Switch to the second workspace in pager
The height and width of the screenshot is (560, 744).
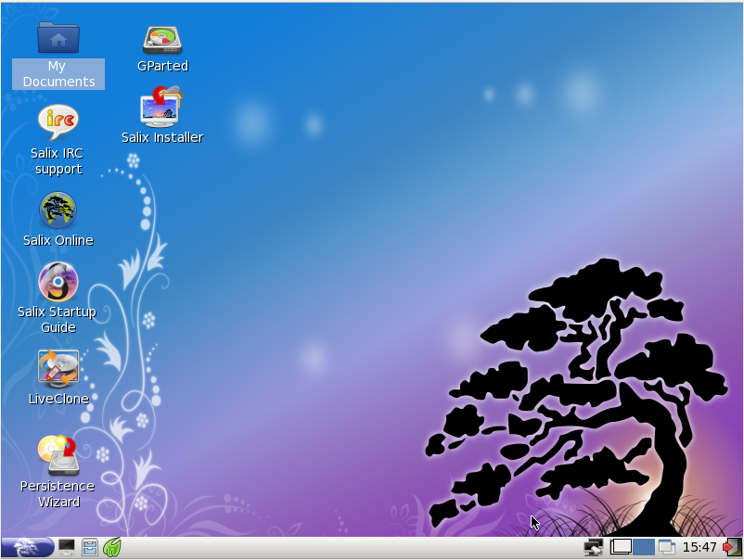click(x=644, y=547)
